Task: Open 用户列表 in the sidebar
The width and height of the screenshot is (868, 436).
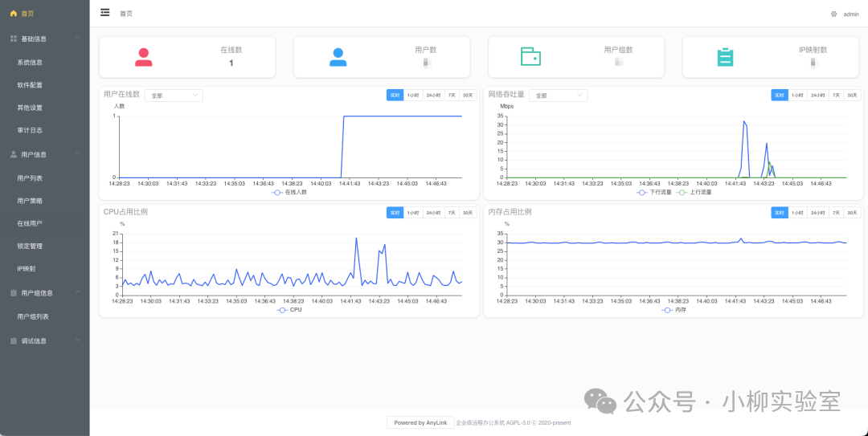Action: click(x=30, y=178)
